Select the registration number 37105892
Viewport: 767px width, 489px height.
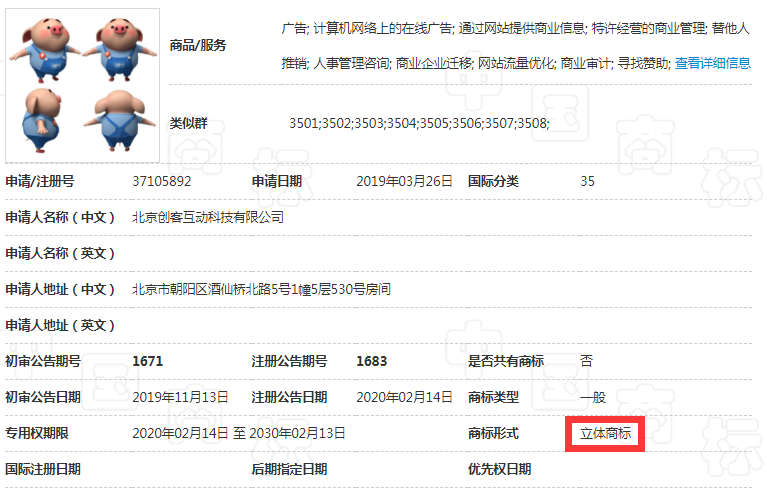coord(161,181)
